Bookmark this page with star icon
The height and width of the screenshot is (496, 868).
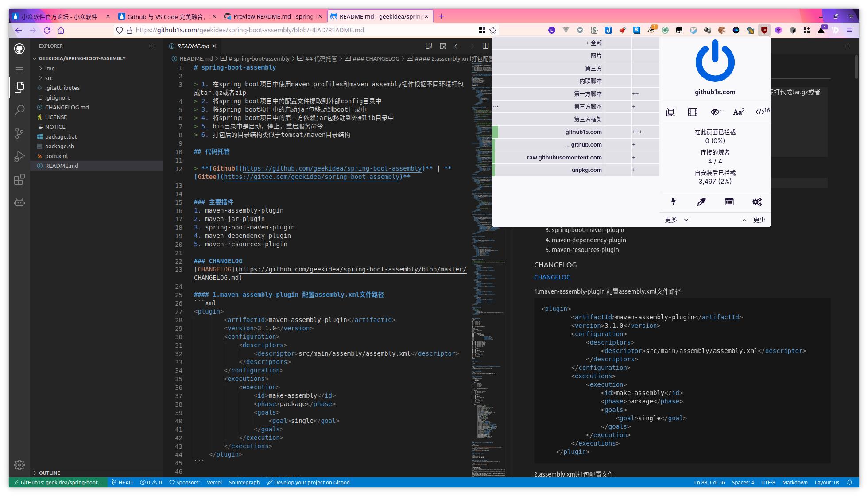point(493,30)
